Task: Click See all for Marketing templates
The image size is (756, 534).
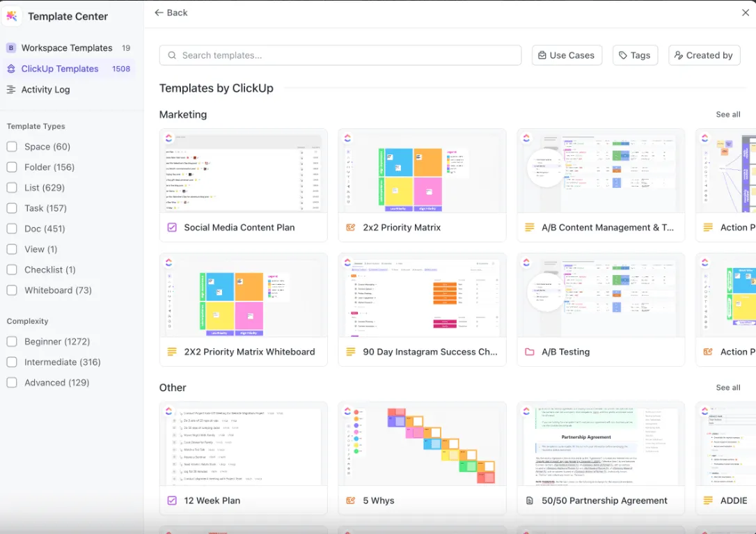Action: [x=728, y=114]
